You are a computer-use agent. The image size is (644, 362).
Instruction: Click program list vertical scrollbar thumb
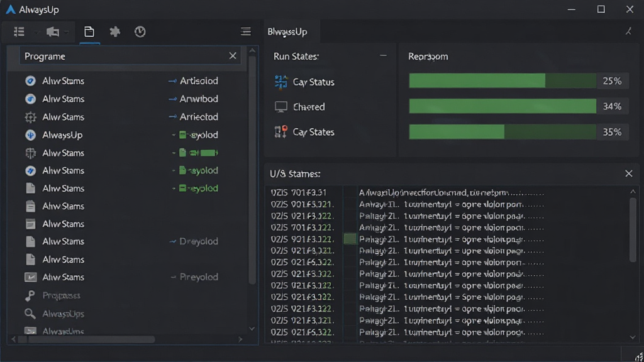tap(252, 170)
